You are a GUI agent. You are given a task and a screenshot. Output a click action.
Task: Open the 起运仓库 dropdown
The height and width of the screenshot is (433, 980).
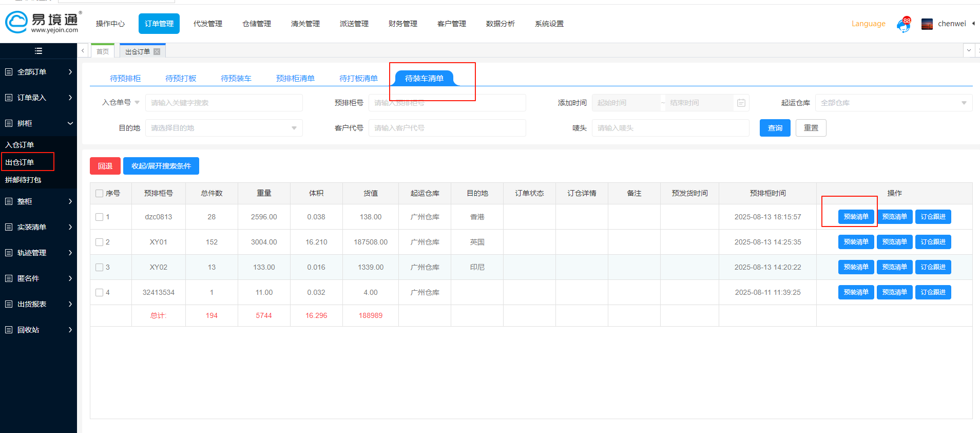(893, 103)
